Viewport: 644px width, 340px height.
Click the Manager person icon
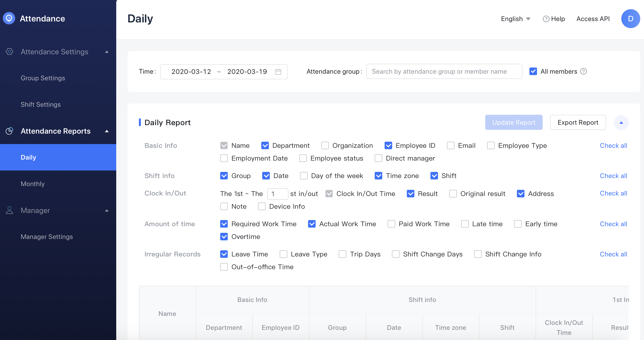[x=9, y=210]
